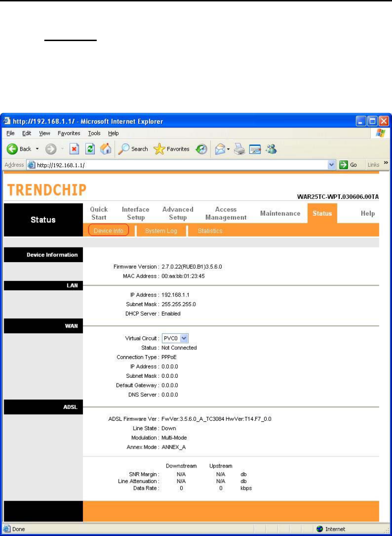Select the orange Status tab

322,213
